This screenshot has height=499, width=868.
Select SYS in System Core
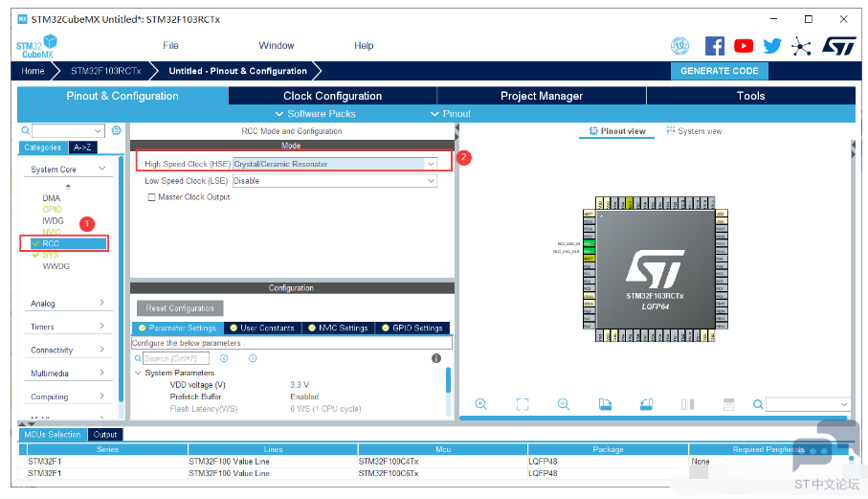(51, 255)
